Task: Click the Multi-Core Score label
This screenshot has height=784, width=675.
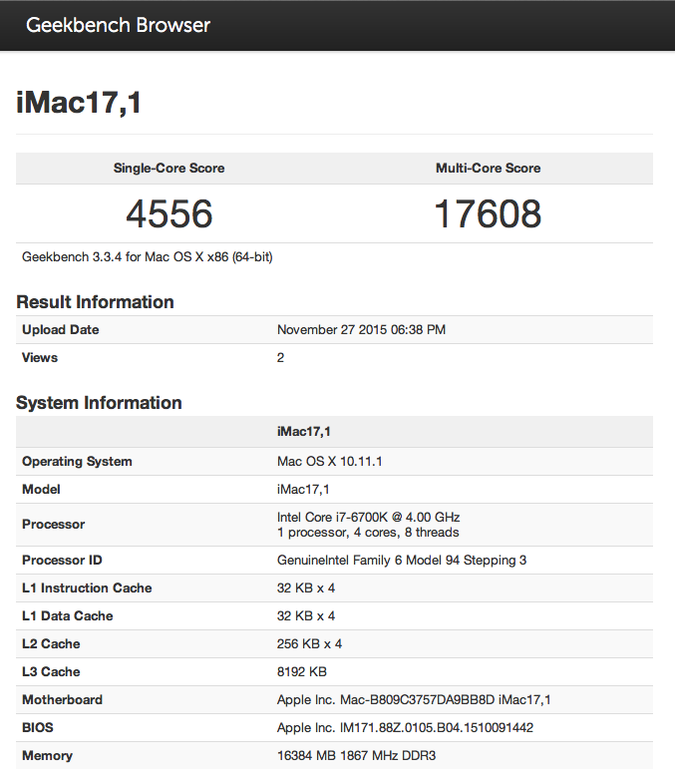Action: [489, 168]
